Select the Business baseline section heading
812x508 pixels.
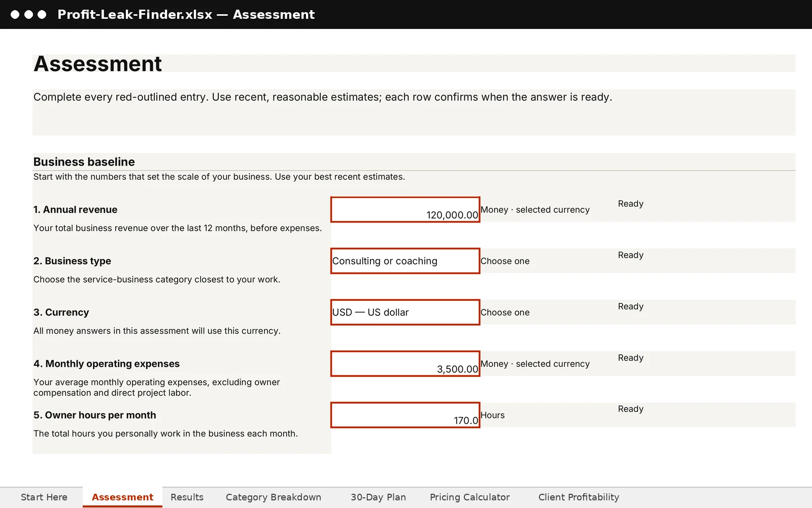pos(84,162)
